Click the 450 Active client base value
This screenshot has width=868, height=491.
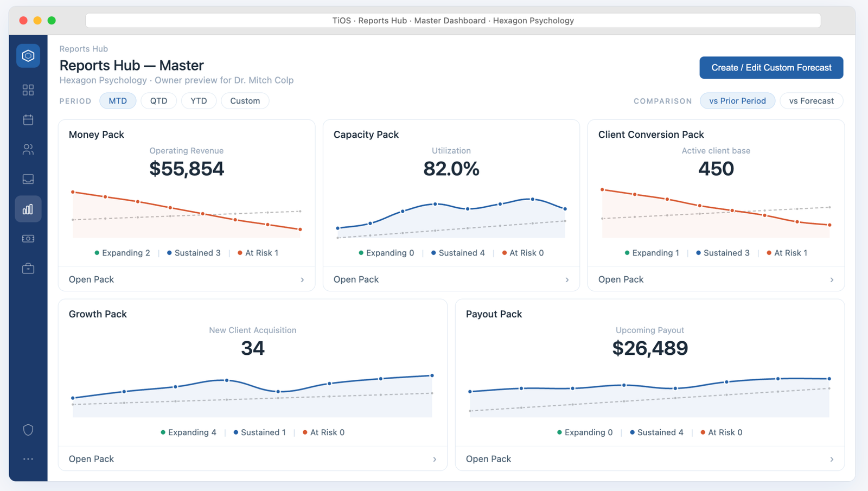click(716, 169)
